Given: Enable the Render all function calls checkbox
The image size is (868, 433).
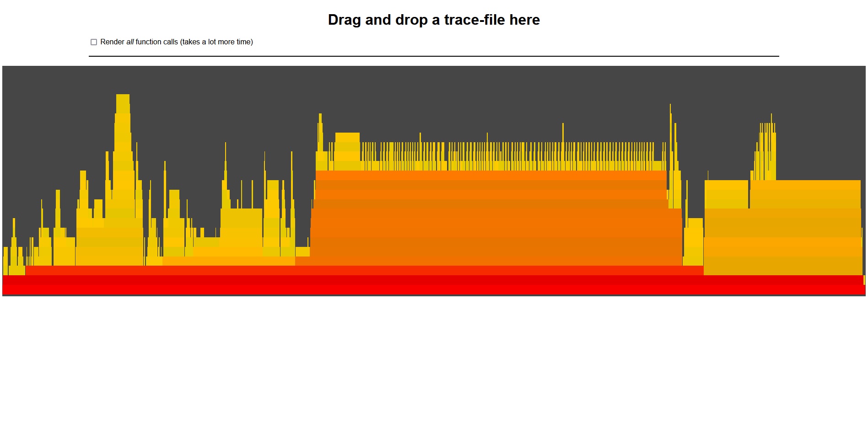Looking at the screenshot, I should pyautogui.click(x=94, y=42).
